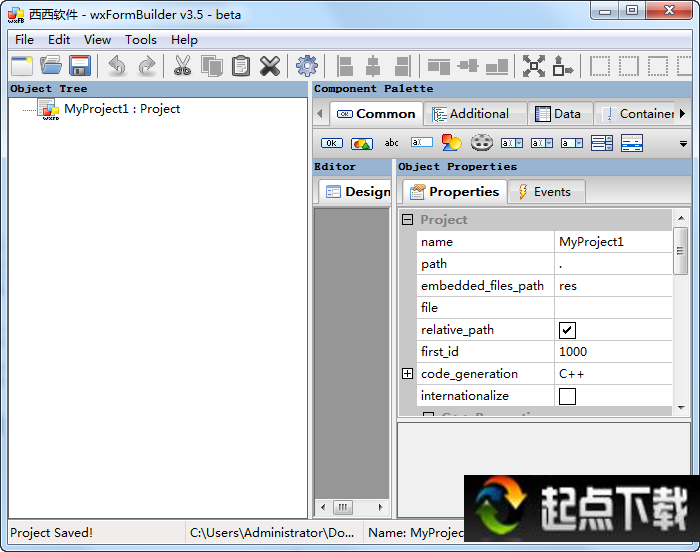Toggle Expand option with four-arrows icon
This screenshot has height=552, width=700.
[534, 66]
